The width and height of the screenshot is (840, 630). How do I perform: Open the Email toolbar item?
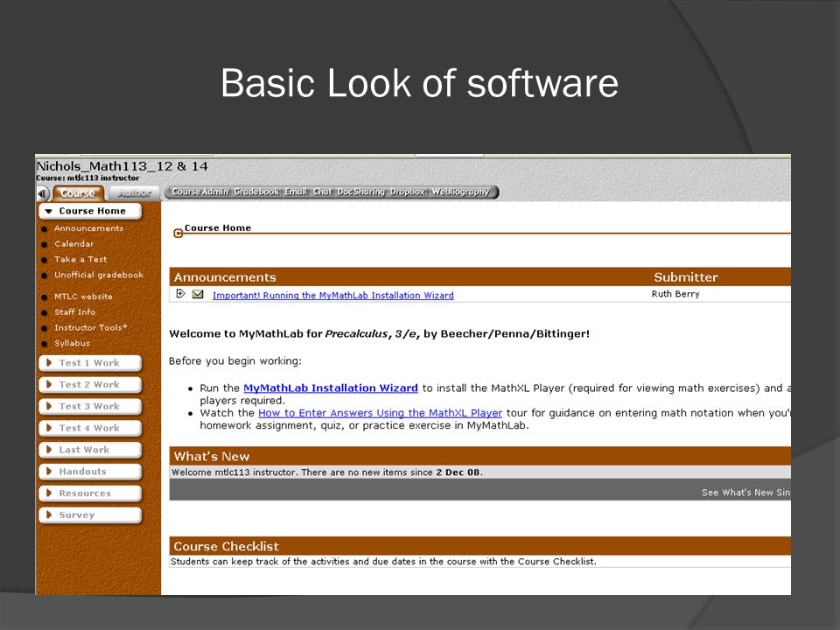click(296, 192)
